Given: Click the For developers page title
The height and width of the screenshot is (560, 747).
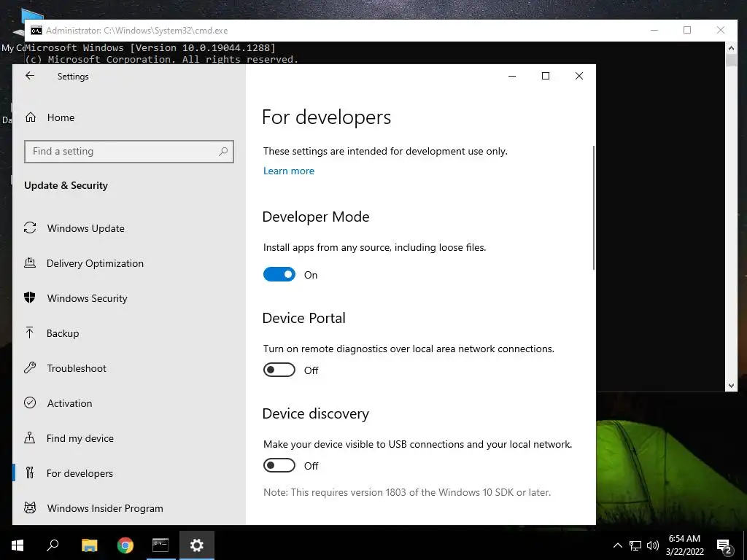Looking at the screenshot, I should (326, 117).
